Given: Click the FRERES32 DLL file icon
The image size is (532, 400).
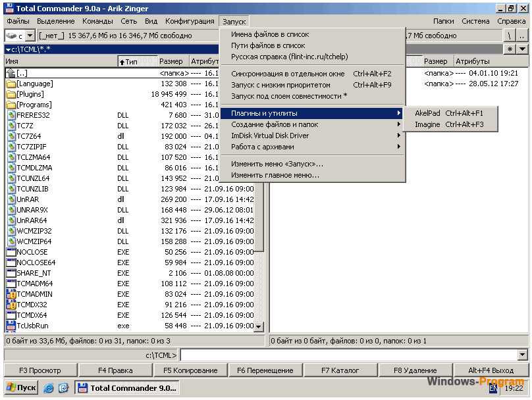Looking at the screenshot, I should pos(12,115).
